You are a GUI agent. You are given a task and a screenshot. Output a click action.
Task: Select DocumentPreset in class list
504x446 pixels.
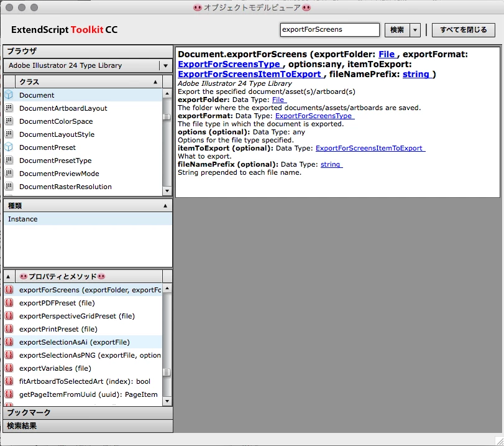pos(83,147)
